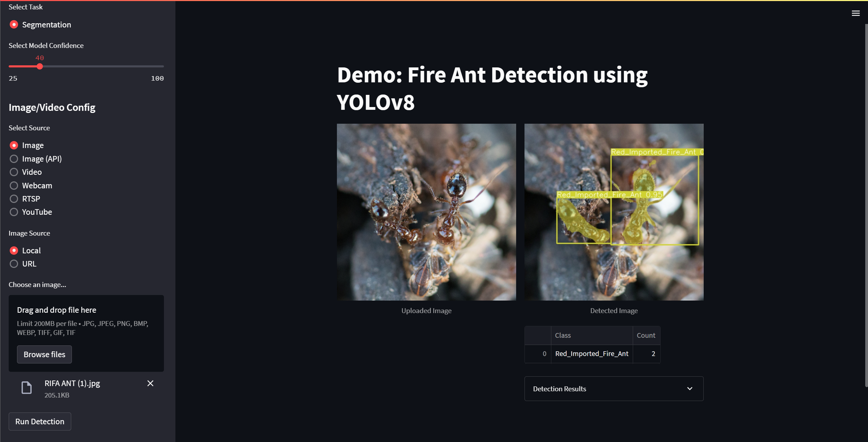Choose YouTube as source
This screenshot has height=442, width=868.
[x=14, y=212]
